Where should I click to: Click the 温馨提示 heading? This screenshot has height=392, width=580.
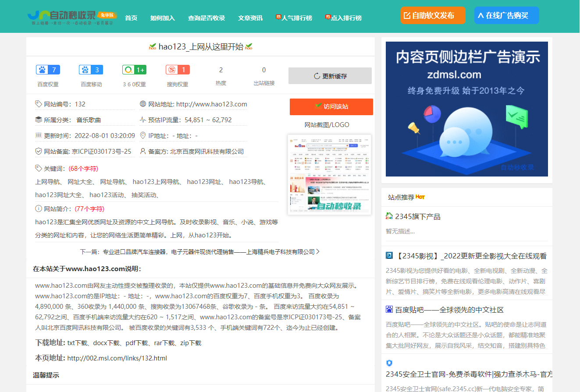point(46,375)
